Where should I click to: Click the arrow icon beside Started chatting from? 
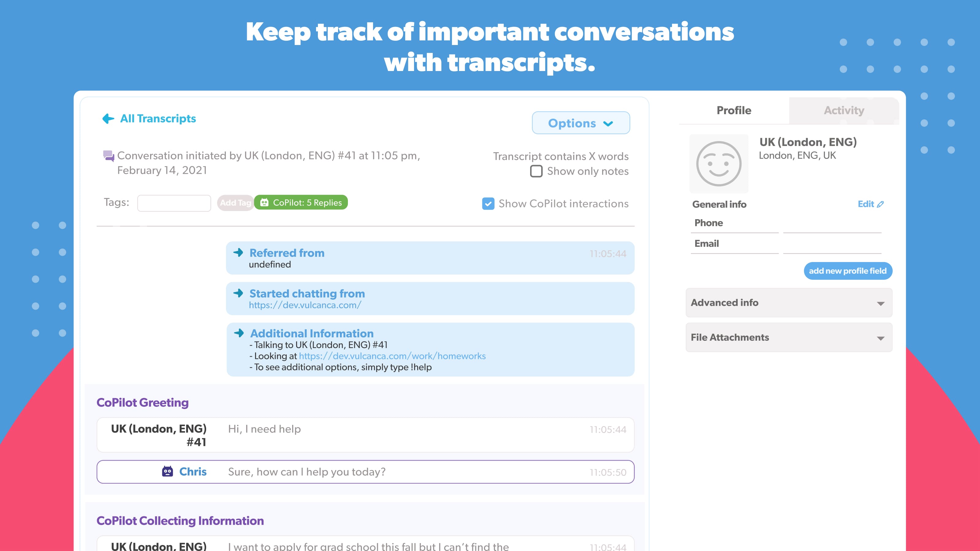click(239, 293)
